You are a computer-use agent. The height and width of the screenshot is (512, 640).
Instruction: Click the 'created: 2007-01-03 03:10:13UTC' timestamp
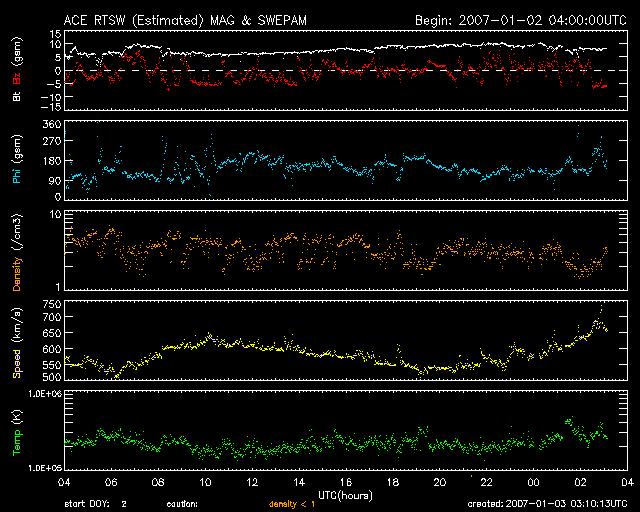coord(547,503)
